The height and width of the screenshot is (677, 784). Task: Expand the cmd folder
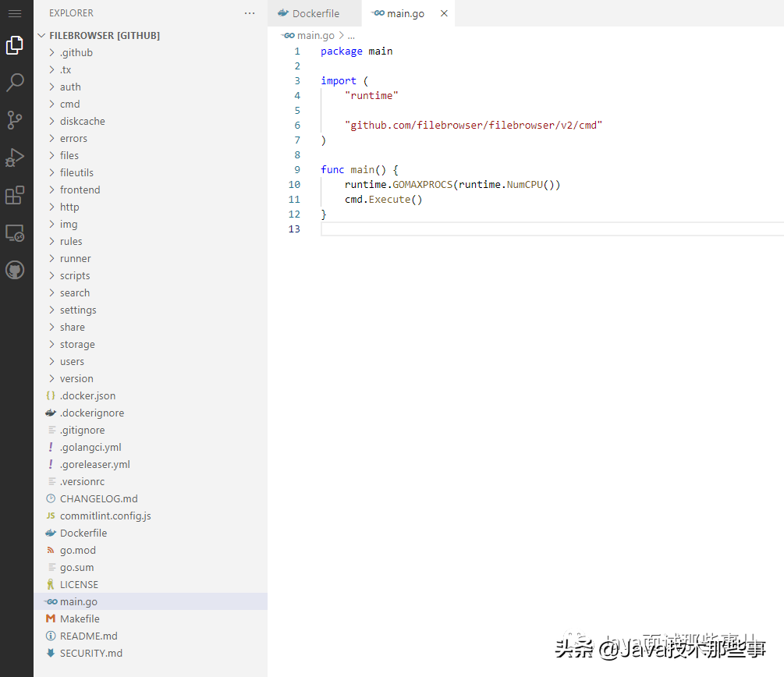coord(69,104)
